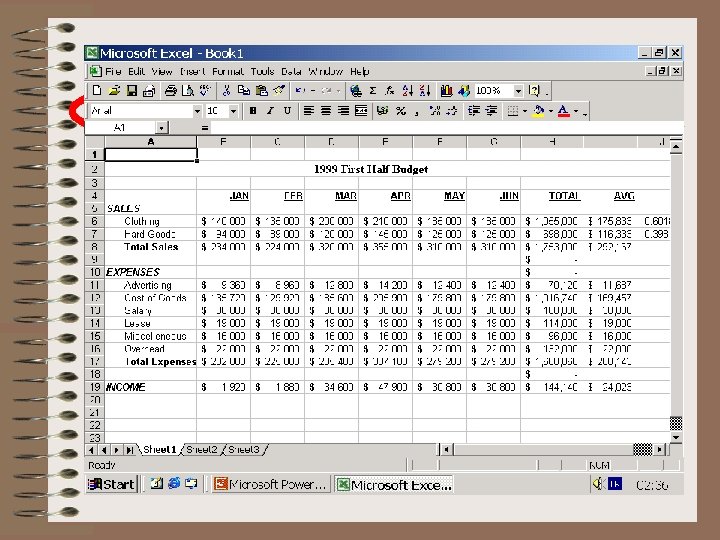Image resolution: width=720 pixels, height=540 pixels.
Task: Save the workbook with the floppy disk icon
Action: pos(132,90)
